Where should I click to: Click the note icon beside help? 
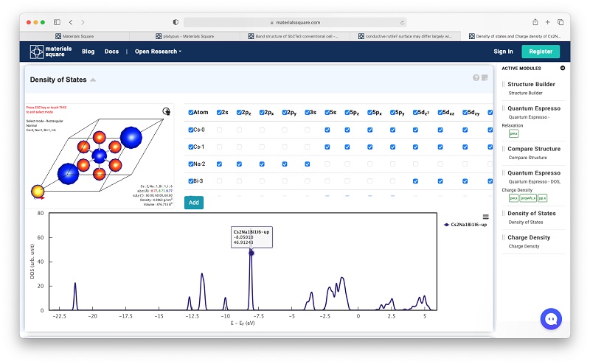click(485, 78)
